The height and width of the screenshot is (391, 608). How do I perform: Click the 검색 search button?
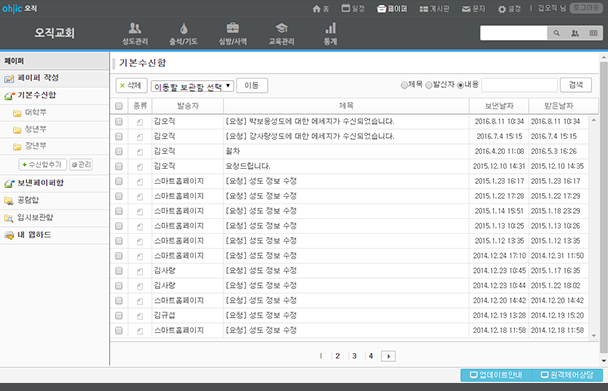576,85
